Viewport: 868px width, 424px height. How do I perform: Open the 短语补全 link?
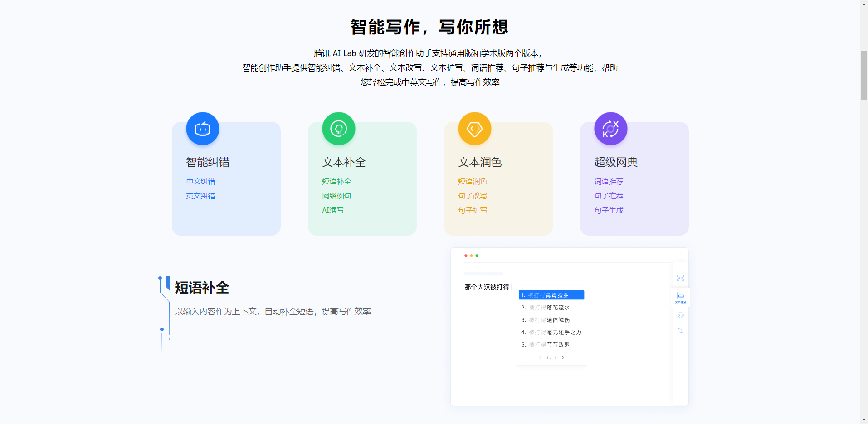tap(336, 181)
